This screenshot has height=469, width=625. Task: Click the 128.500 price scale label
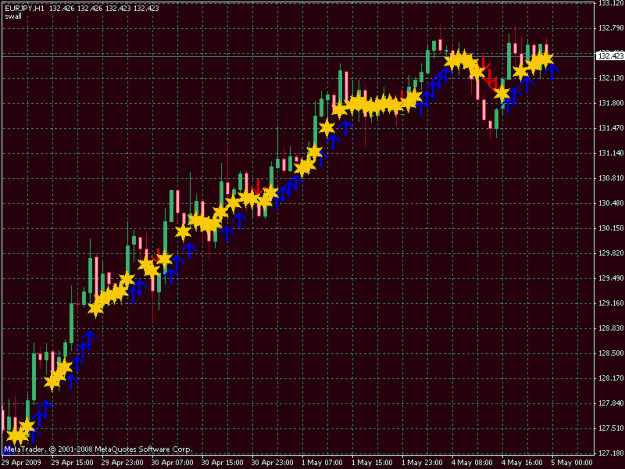611,353
